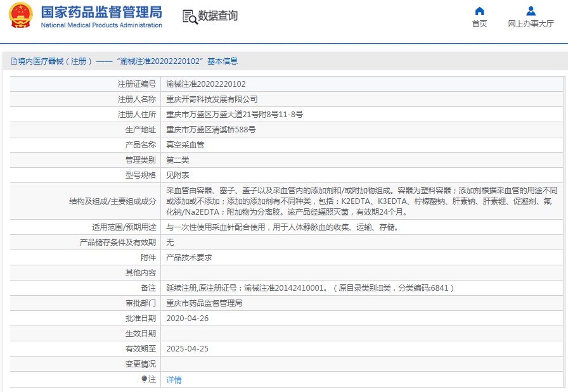Click 管理类别 label
The image size is (568, 392).
point(141,160)
